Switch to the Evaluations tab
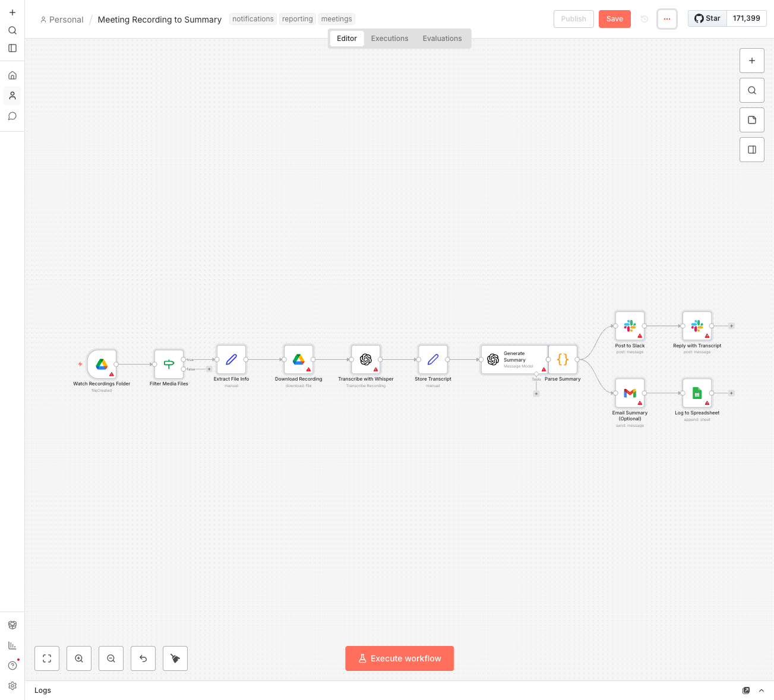The image size is (774, 700). tap(442, 39)
